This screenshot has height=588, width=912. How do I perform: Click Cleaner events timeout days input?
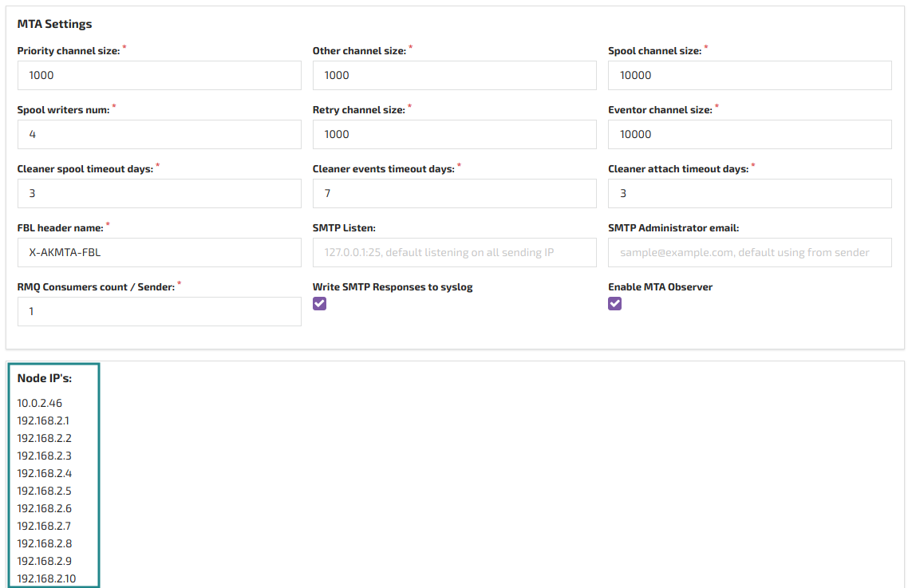pos(454,194)
